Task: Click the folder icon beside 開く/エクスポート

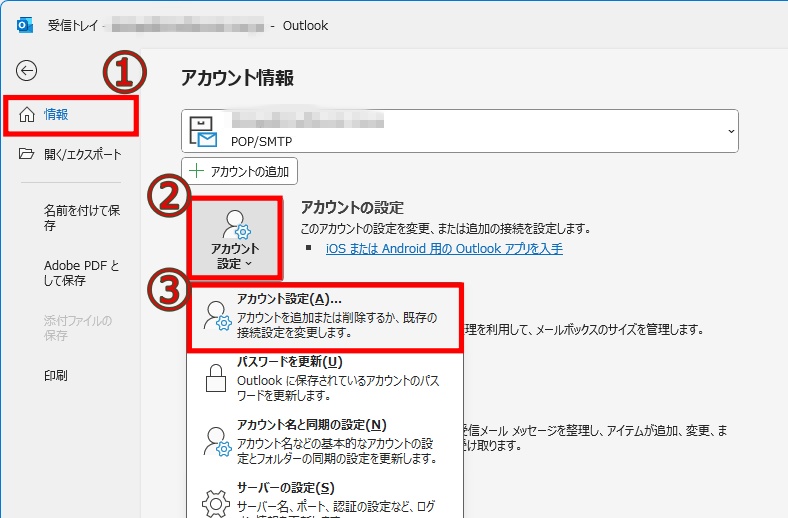Action: click(27, 154)
